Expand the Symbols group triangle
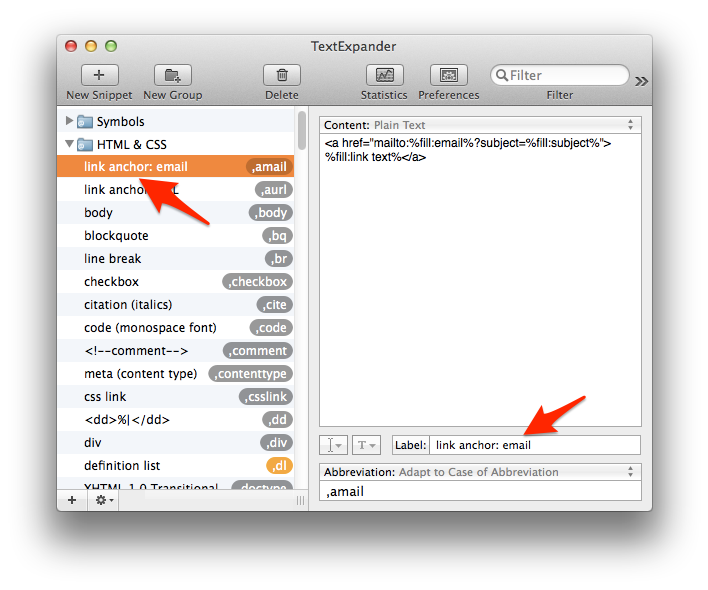 (x=69, y=121)
